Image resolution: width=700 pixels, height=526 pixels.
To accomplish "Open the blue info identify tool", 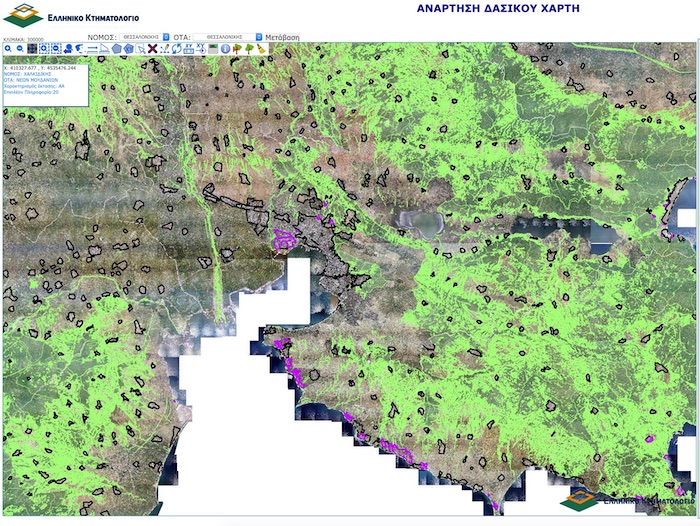I will (225, 48).
